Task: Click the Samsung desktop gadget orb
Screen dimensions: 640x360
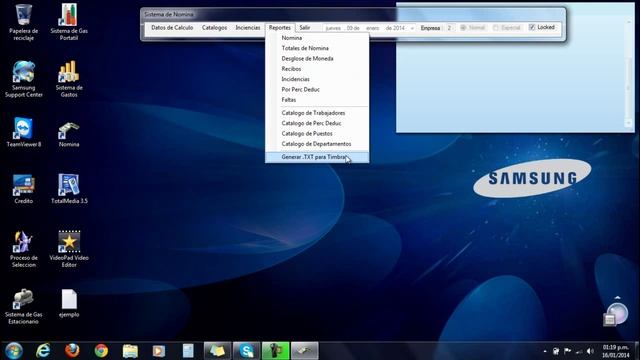Action: coord(617,313)
